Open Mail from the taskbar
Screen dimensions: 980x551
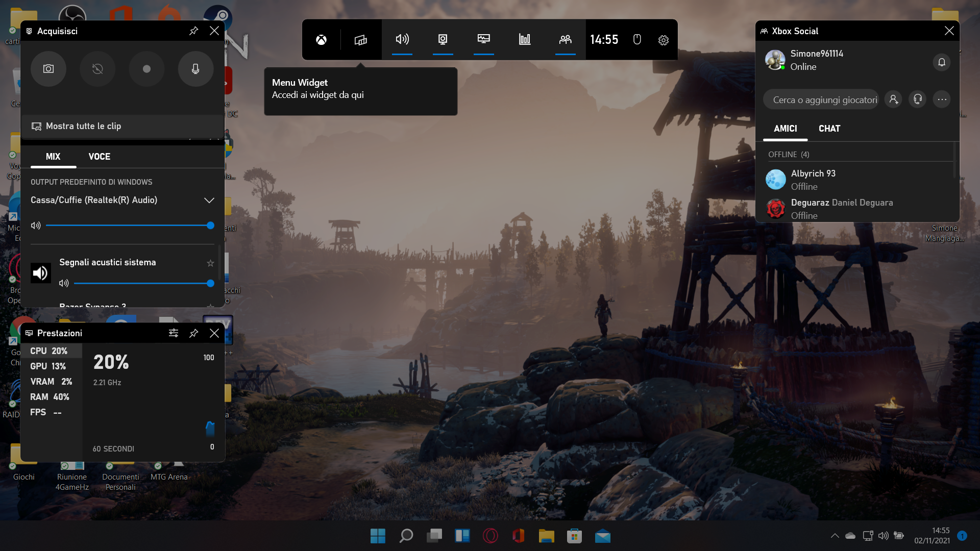tap(602, 536)
